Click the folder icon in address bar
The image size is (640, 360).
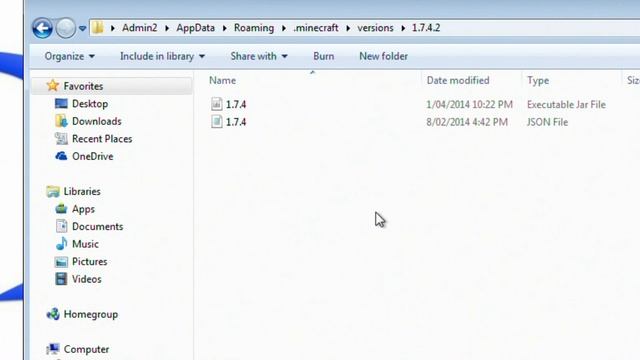pos(98,28)
